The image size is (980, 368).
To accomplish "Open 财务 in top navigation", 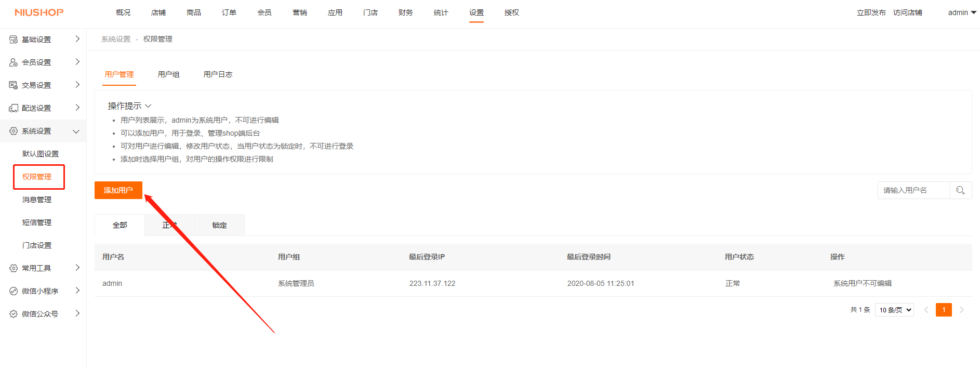I will pyautogui.click(x=406, y=12).
